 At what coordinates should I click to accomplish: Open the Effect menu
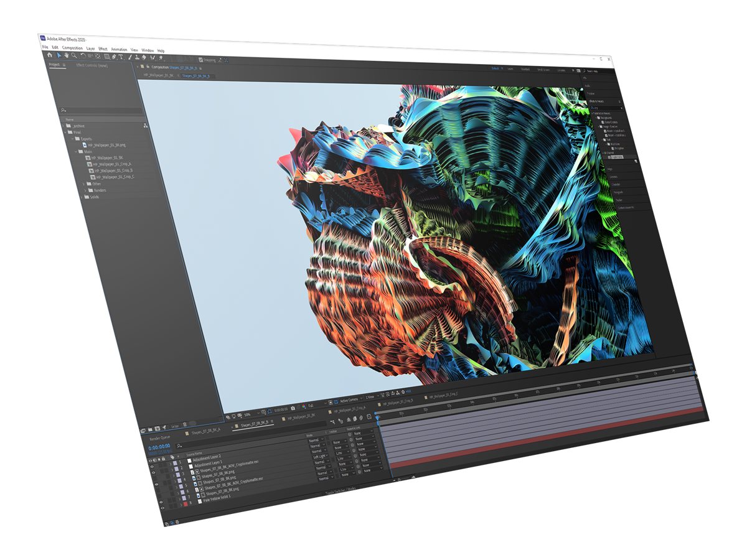pos(103,49)
